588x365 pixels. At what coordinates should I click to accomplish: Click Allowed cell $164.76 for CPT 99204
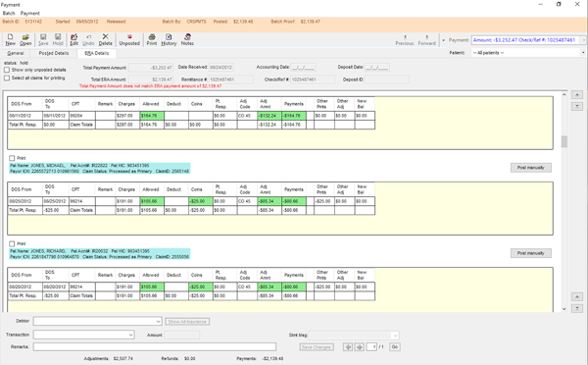[152, 116]
